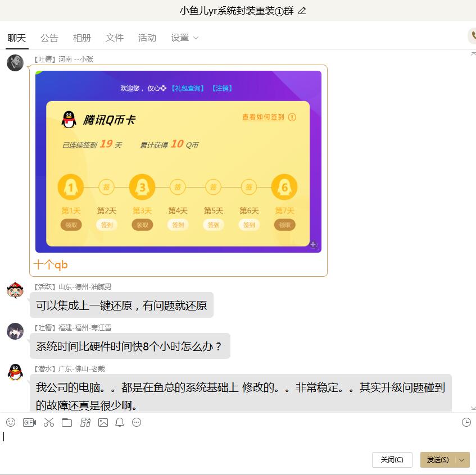Edit group name with the pencil icon

[302, 11]
